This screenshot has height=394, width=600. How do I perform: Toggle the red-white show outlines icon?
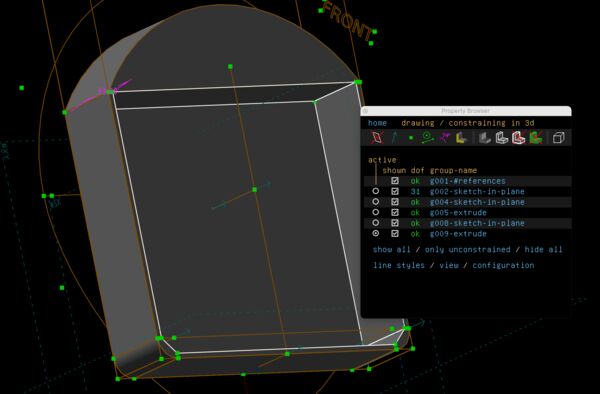click(x=518, y=138)
